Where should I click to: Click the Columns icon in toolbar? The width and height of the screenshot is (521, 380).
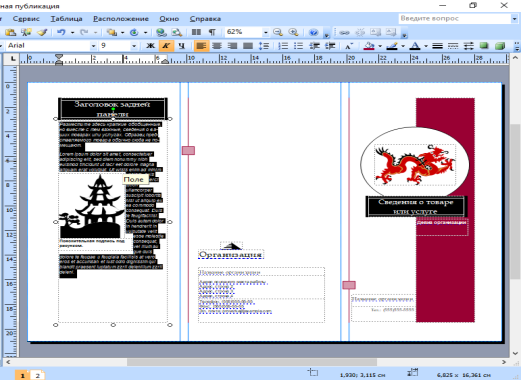pos(196,32)
